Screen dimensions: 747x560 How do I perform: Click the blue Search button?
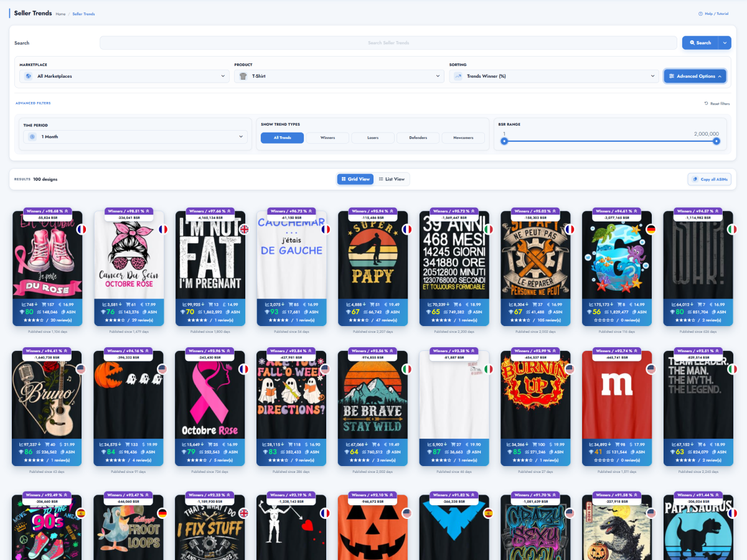(x=700, y=43)
